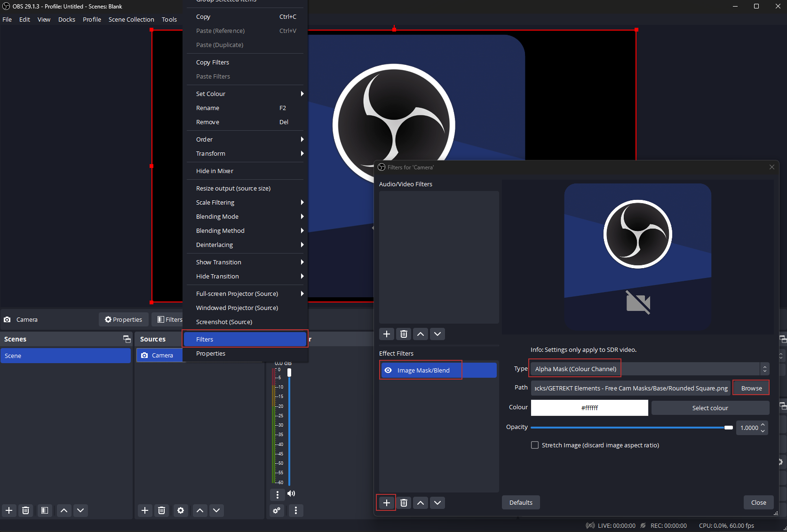Add audio/video filter with plus icon
Screen dimensions: 787x532
coord(386,334)
